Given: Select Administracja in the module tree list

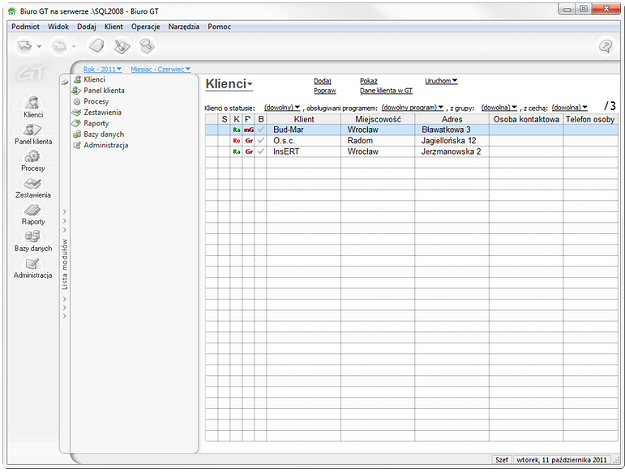Looking at the screenshot, I should (106, 145).
